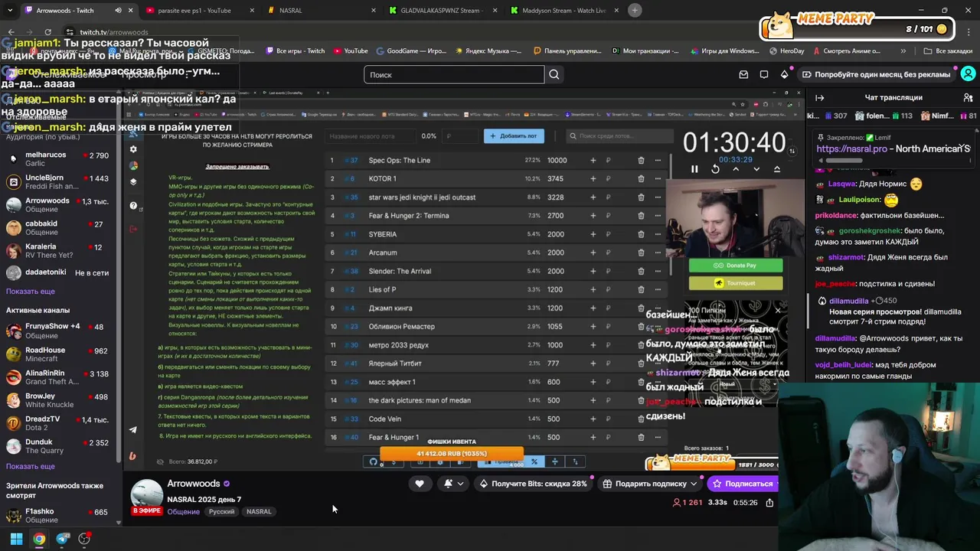Open the chat community users icon
This screenshot has height=551, width=980.
pos(968,97)
